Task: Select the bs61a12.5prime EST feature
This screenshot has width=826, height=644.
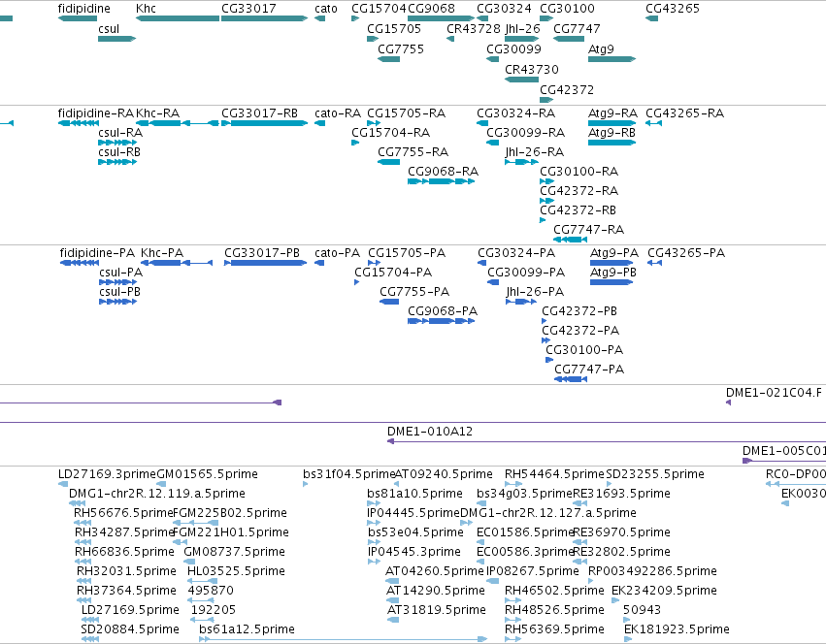Action: click(344, 639)
